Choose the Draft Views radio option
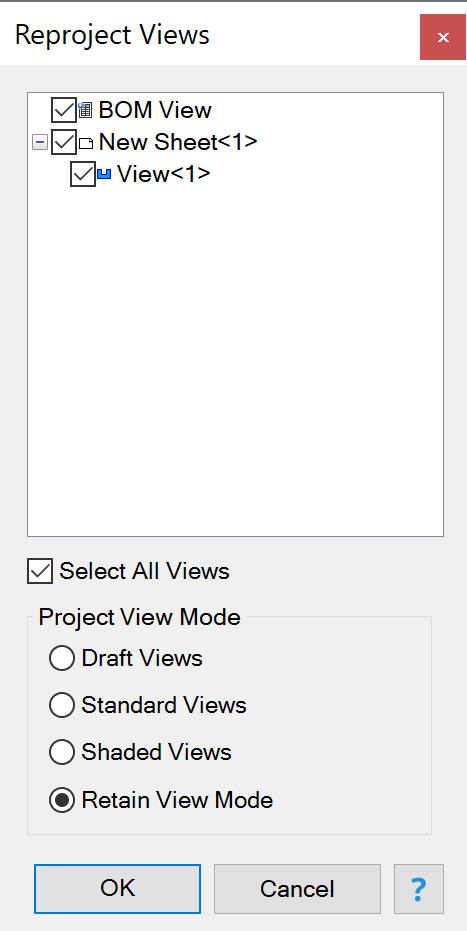Viewport: 467px width, 931px height. (x=62, y=658)
